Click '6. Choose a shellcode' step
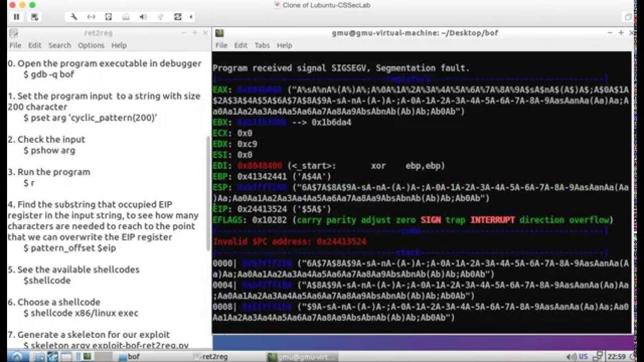The width and height of the screenshot is (644, 362). click(54, 302)
